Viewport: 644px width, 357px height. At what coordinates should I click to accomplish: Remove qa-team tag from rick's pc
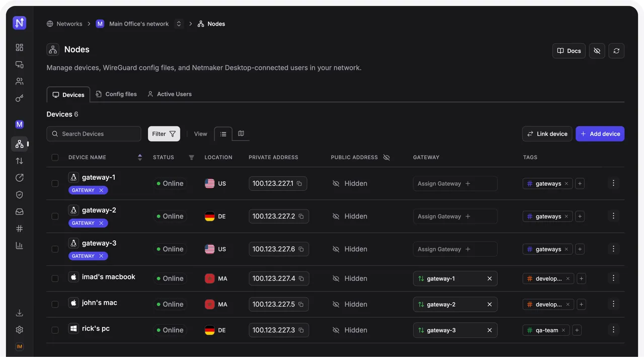point(563,330)
